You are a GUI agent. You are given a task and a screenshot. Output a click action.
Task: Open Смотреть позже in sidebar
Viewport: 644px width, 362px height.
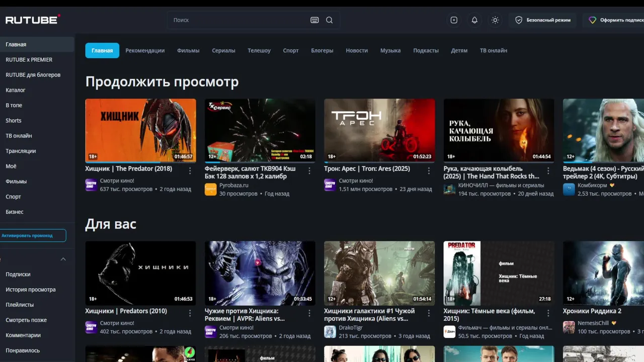click(x=37, y=320)
